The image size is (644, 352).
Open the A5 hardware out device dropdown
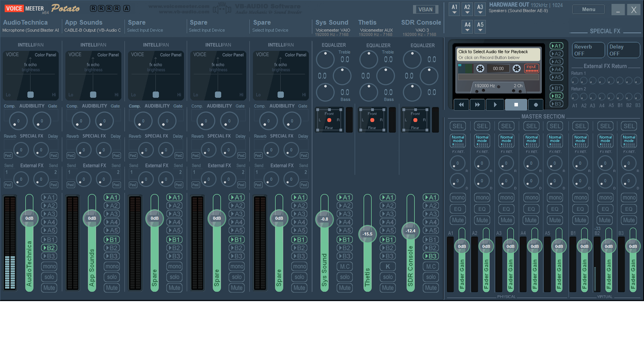(x=480, y=27)
